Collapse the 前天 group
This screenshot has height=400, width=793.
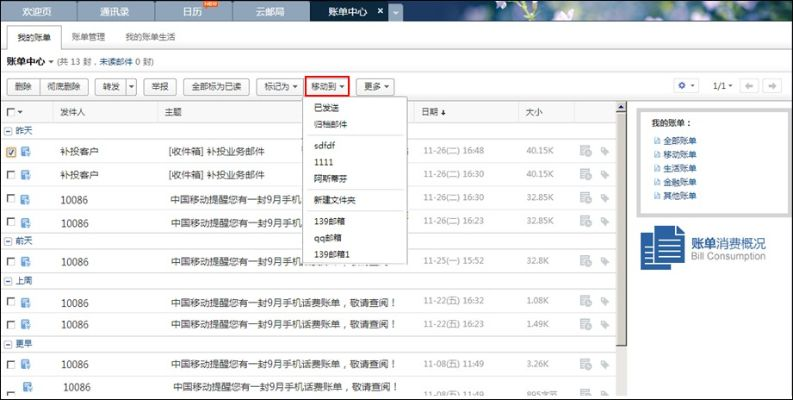pyautogui.click(x=8, y=241)
